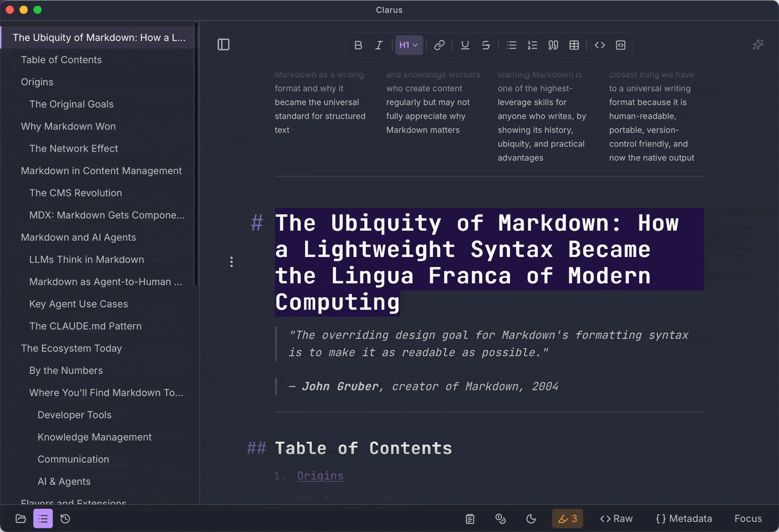The height and width of the screenshot is (532, 779).
Task: Toggle dark mode moon icon
Action: (531, 518)
